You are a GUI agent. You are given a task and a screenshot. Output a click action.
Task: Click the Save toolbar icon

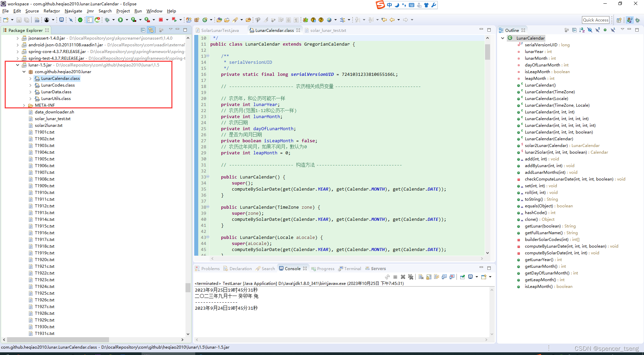[19, 20]
